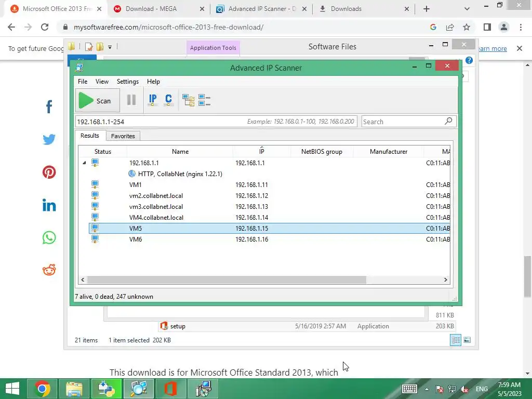Dismiss the Chrome infobar with X
Screen dimensions: 532x399
[x=520, y=48]
